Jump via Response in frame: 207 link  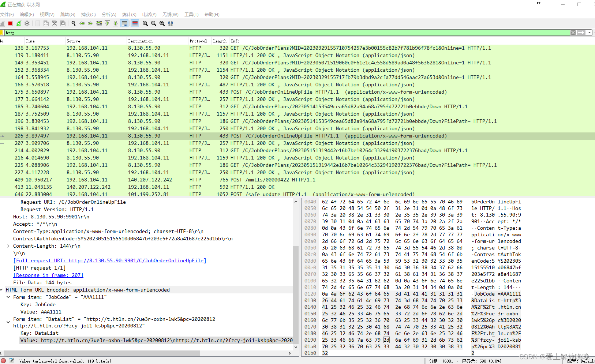tap(48, 275)
